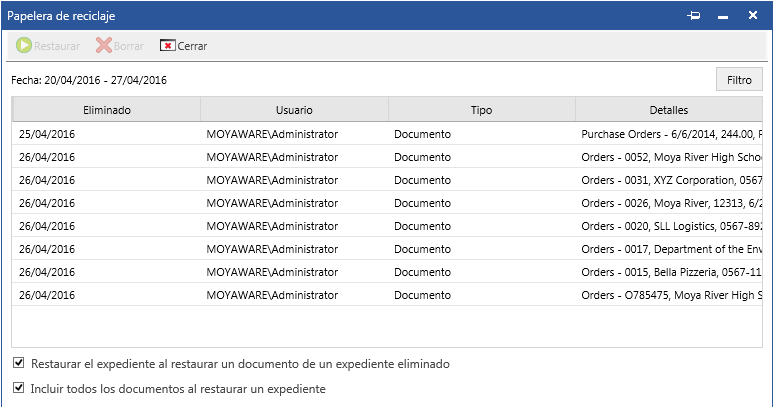Select 'Orders - O785475, Moya River High' row
The image size is (773, 407).
[x=387, y=295]
